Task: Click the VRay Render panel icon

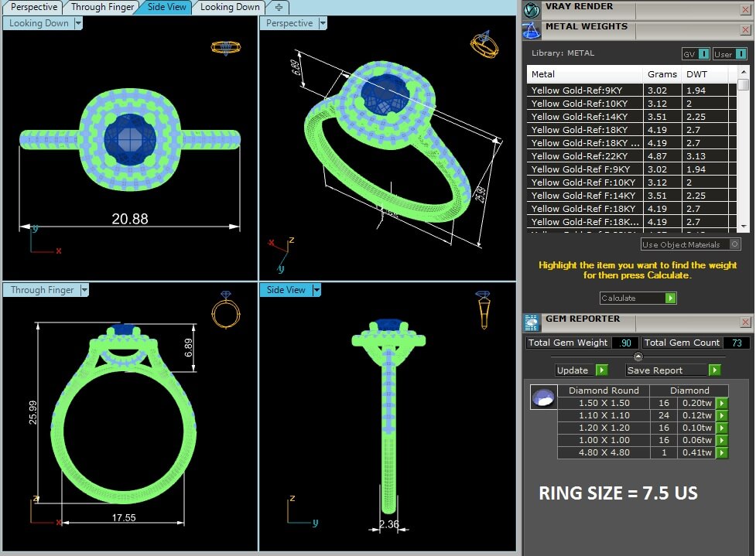Action: [532, 9]
